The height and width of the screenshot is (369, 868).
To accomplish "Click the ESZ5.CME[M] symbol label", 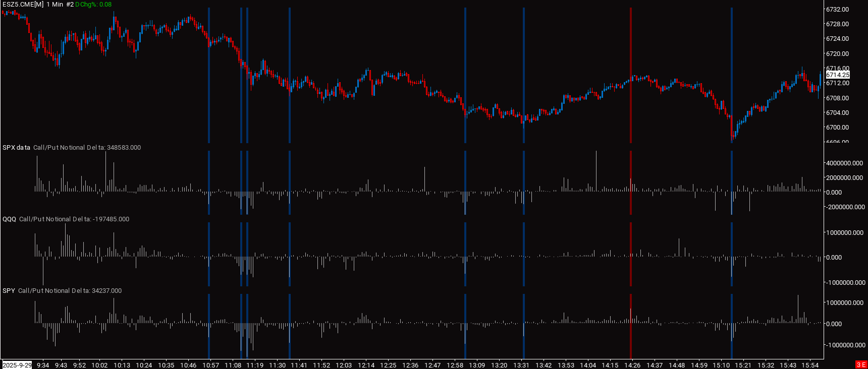I will pyautogui.click(x=23, y=5).
